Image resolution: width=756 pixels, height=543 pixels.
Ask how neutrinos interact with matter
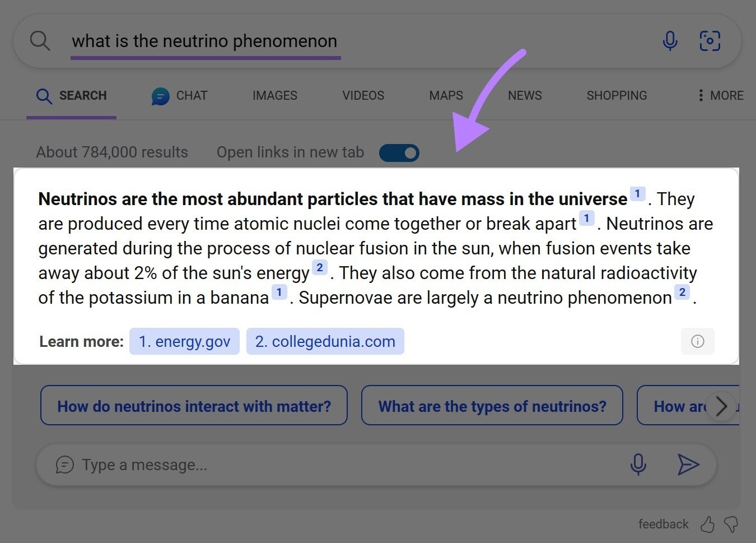pyautogui.click(x=194, y=406)
